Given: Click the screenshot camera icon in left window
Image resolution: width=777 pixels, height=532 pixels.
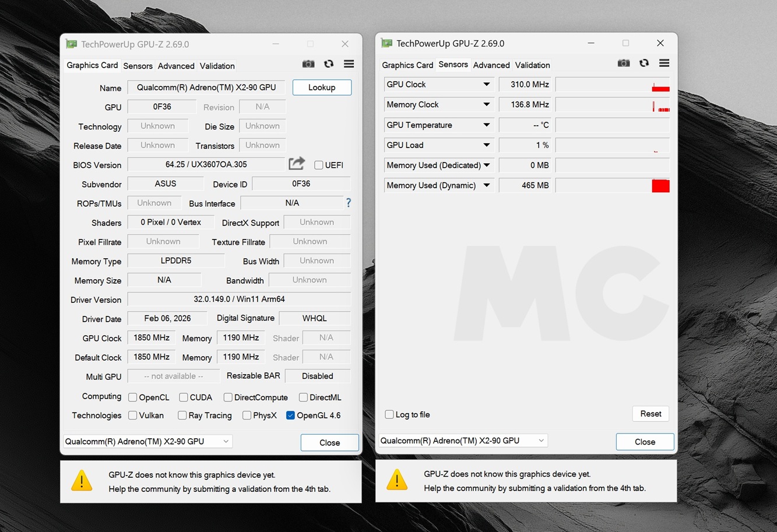Looking at the screenshot, I should coord(308,64).
